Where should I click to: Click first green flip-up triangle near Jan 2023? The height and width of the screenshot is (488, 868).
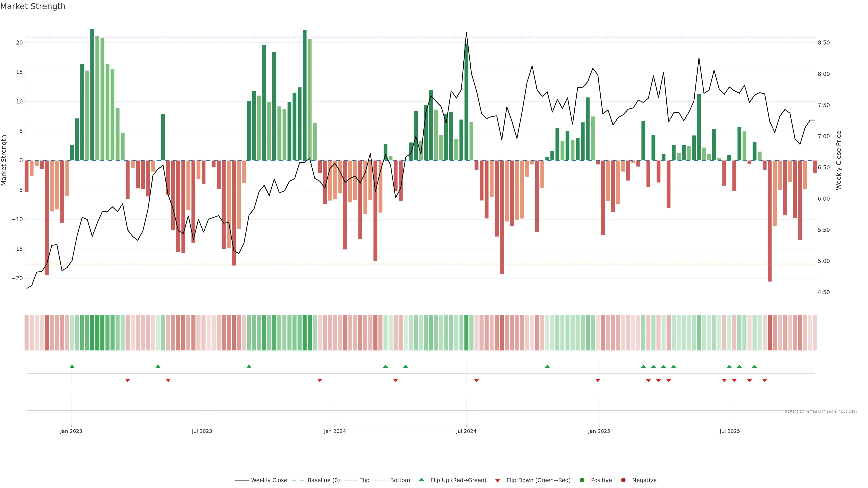click(x=72, y=366)
